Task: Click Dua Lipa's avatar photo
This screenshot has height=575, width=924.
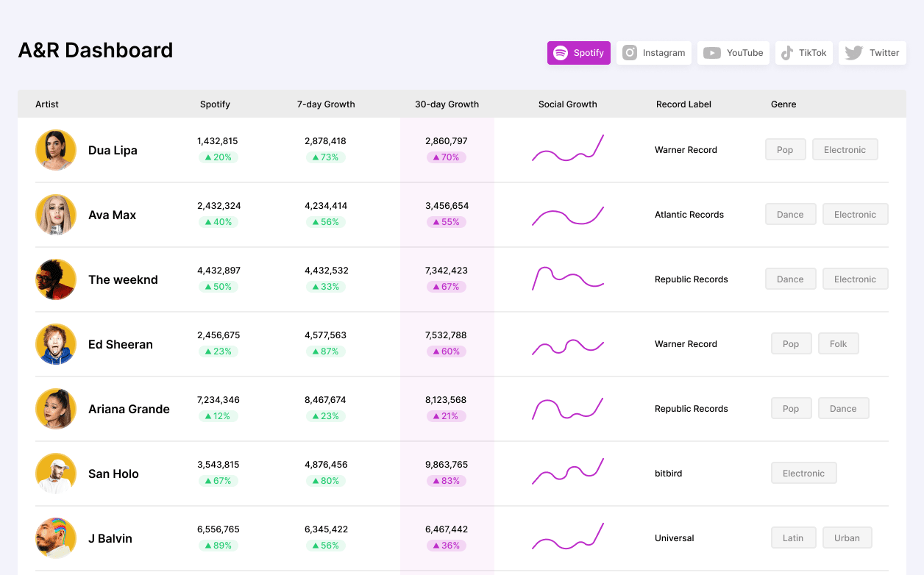Action: tap(56, 150)
